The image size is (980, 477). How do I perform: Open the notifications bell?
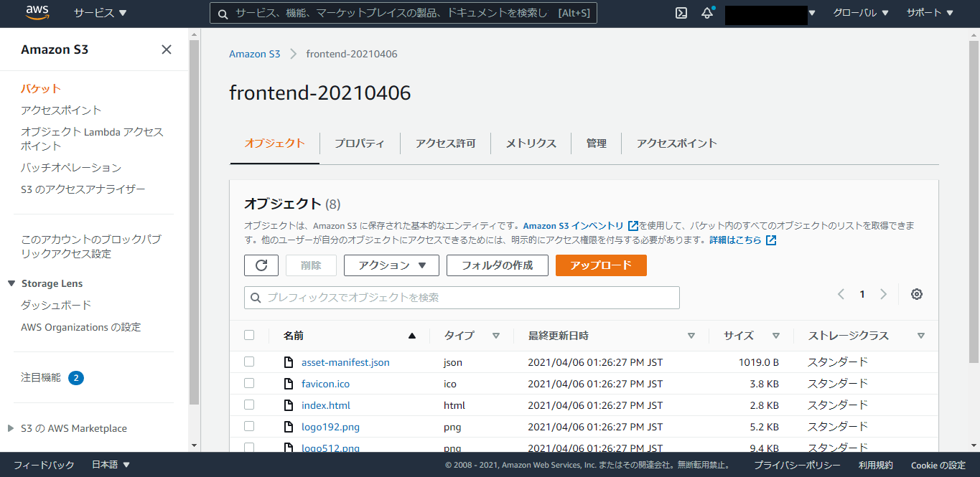pos(708,13)
